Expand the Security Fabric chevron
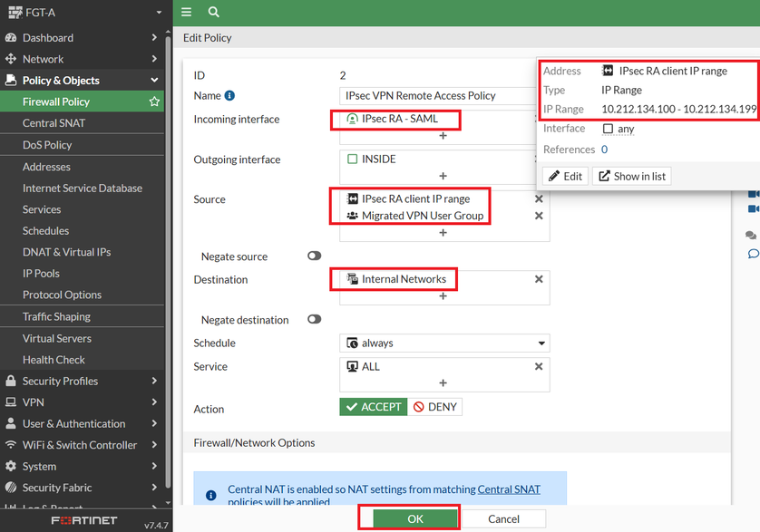 click(x=154, y=488)
